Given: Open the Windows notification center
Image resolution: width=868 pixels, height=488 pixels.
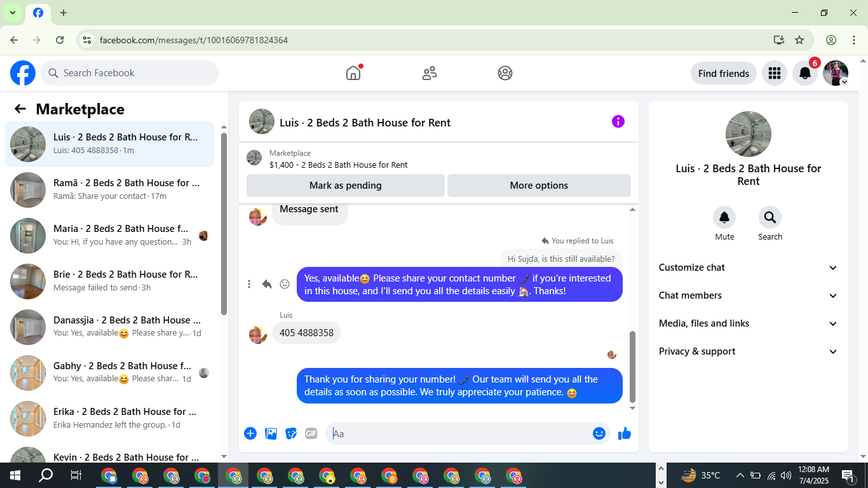Looking at the screenshot, I should 848,475.
